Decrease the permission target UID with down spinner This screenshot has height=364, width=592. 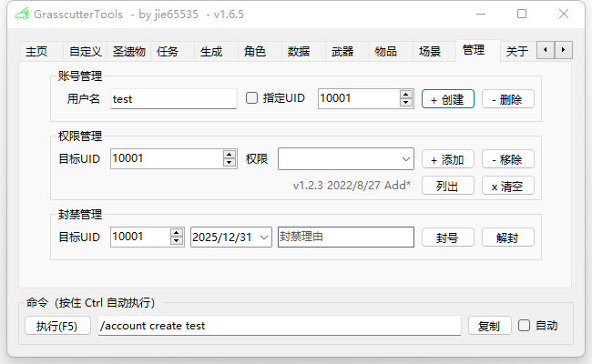[x=230, y=164]
